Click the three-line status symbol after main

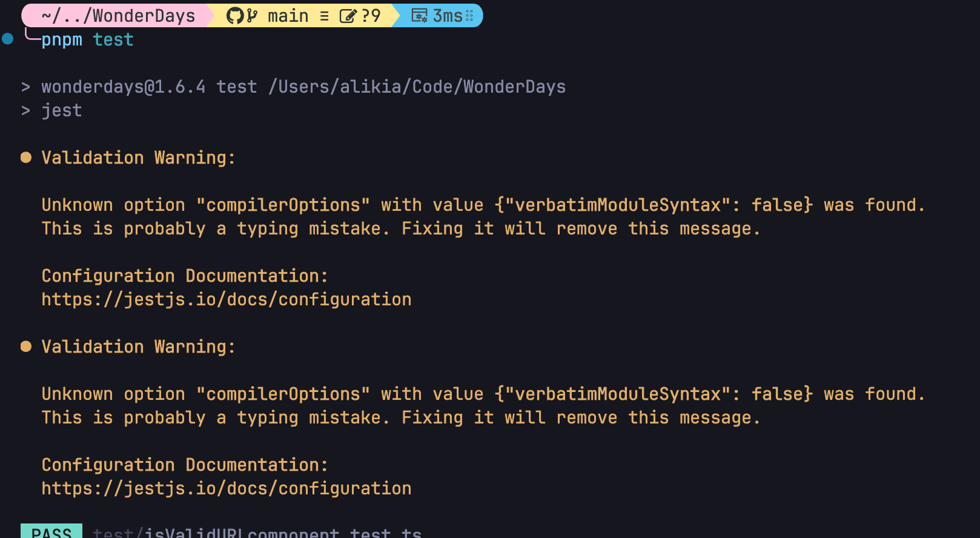325,16
